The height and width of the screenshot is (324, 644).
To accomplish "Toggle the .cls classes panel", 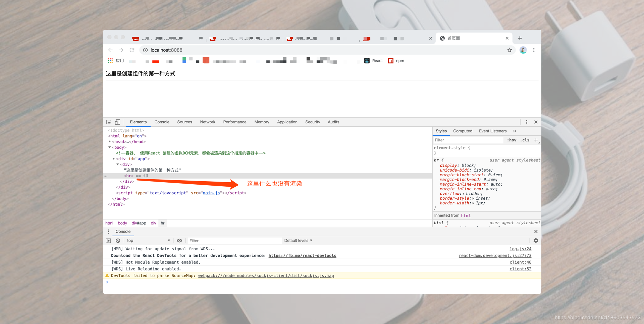I will coord(525,140).
